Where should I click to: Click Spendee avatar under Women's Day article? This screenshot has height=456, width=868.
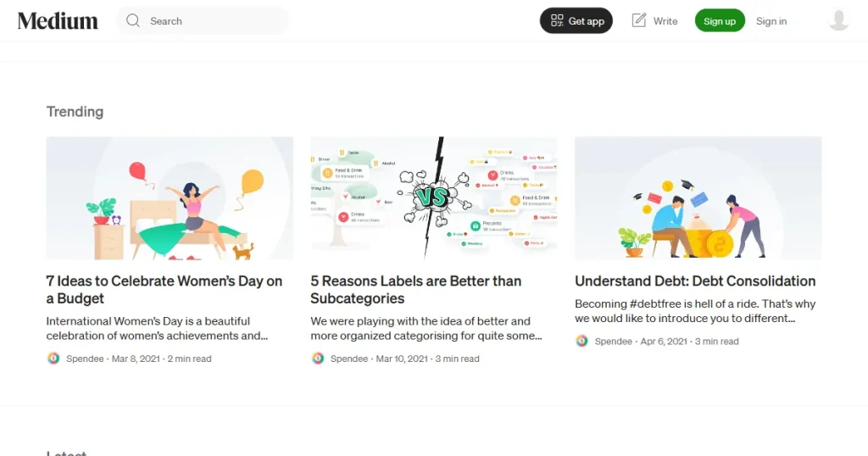pyautogui.click(x=53, y=358)
